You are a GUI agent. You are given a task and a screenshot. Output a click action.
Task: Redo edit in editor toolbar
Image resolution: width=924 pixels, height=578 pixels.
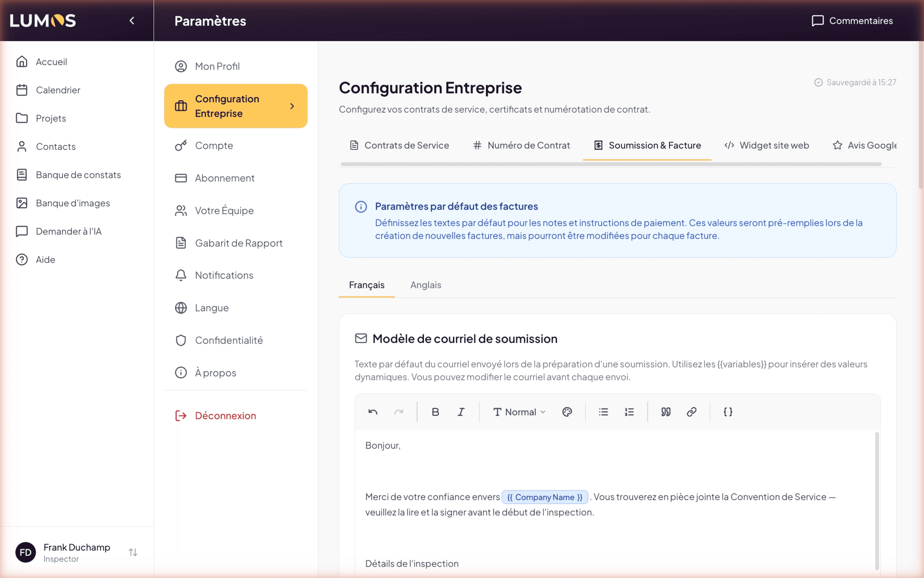tap(398, 412)
